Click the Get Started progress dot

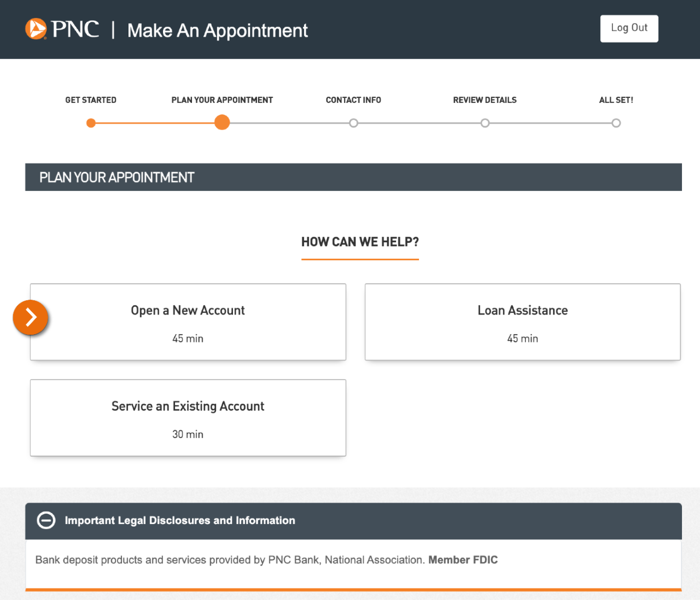(91, 123)
